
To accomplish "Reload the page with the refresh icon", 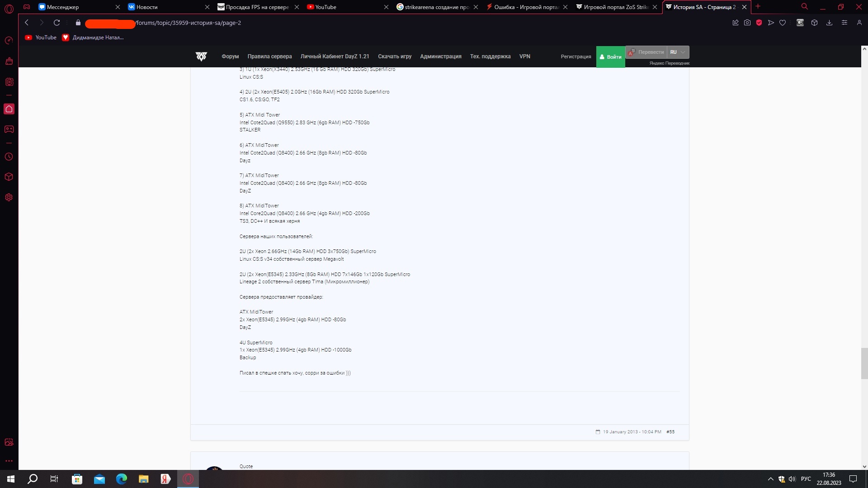I will coord(57,23).
